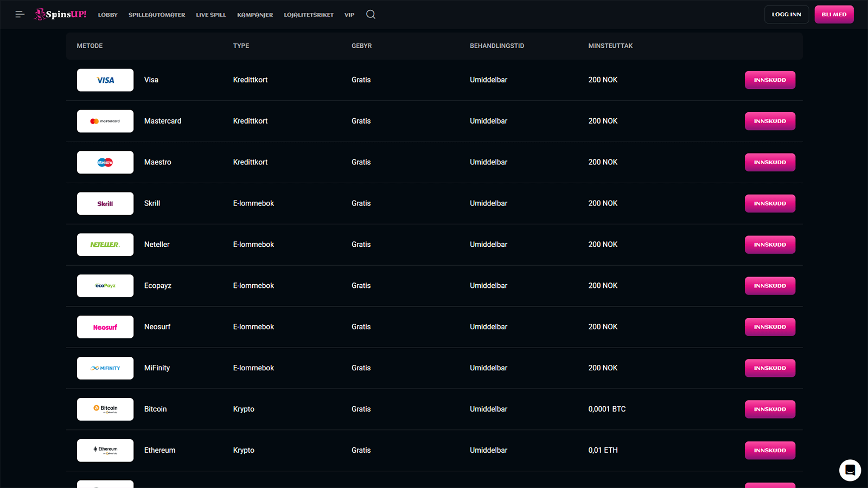Go to the Lobby menu item
868x488 pixels.
pos(108,15)
